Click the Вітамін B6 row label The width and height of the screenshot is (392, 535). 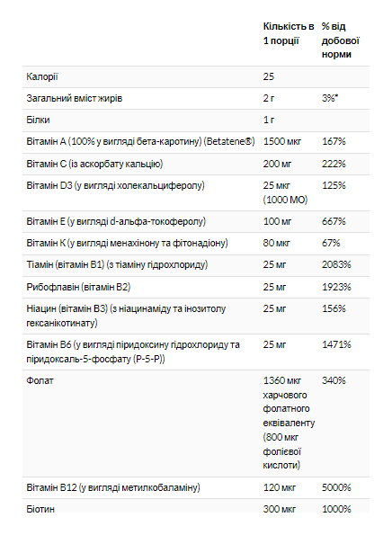[x=133, y=352]
